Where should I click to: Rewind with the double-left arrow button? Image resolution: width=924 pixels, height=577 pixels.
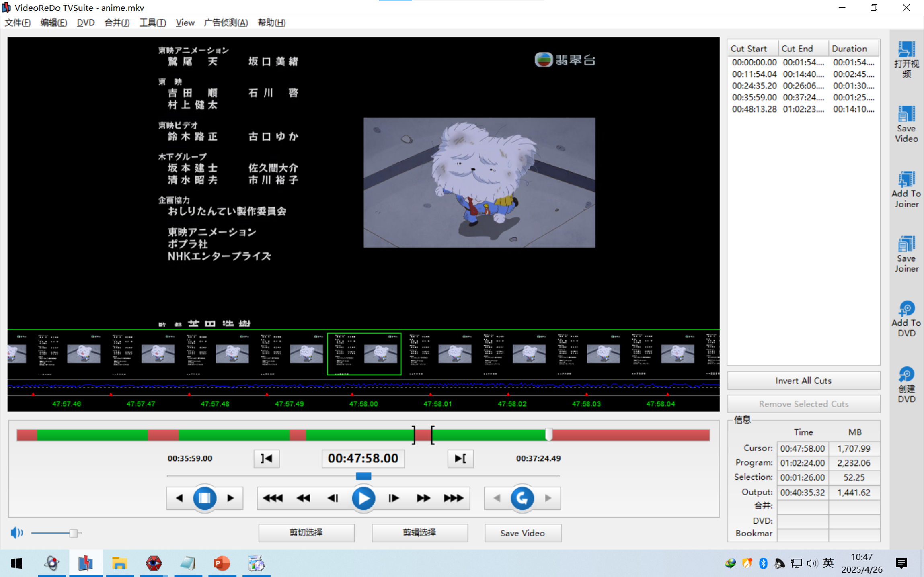click(x=303, y=498)
